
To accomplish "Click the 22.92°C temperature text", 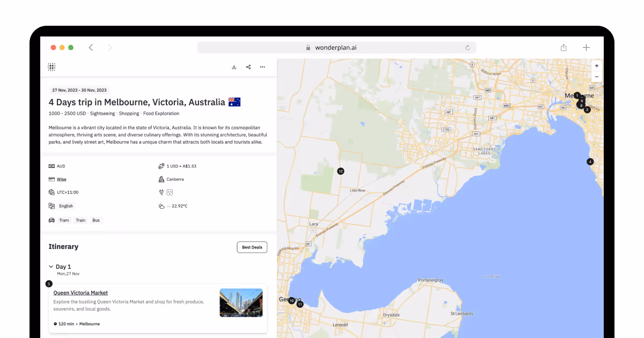I will (180, 206).
